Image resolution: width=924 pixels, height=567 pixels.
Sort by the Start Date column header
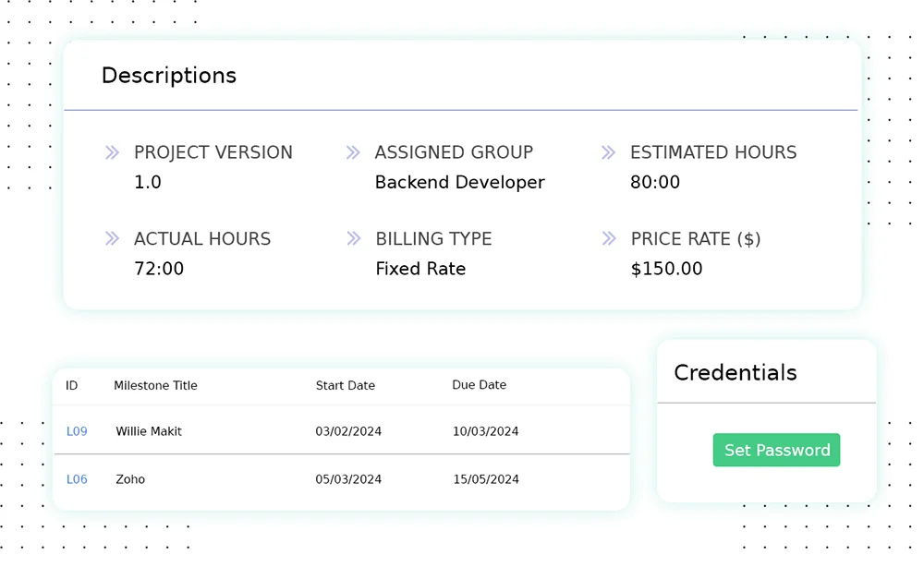(346, 385)
